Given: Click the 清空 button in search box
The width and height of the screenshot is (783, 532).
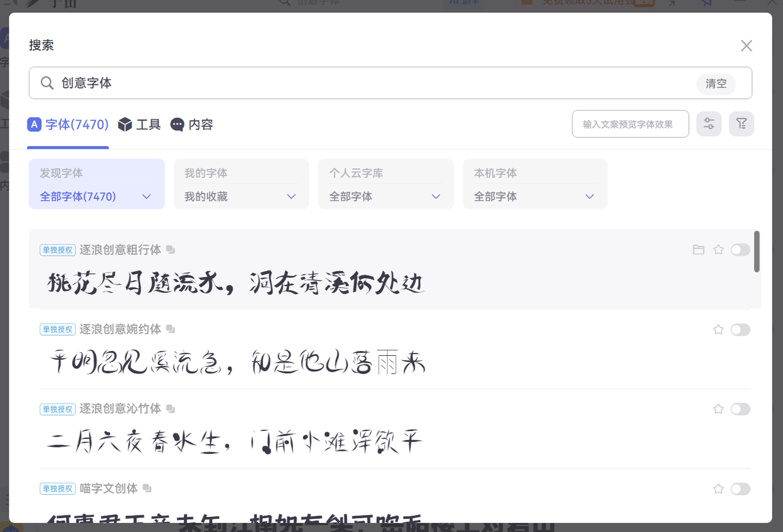Looking at the screenshot, I should (716, 84).
